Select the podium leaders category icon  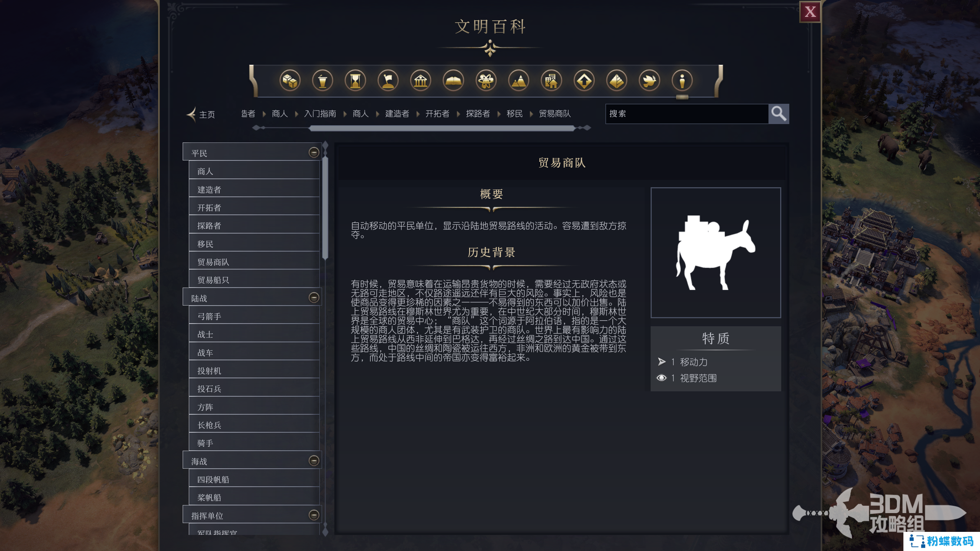(322, 81)
